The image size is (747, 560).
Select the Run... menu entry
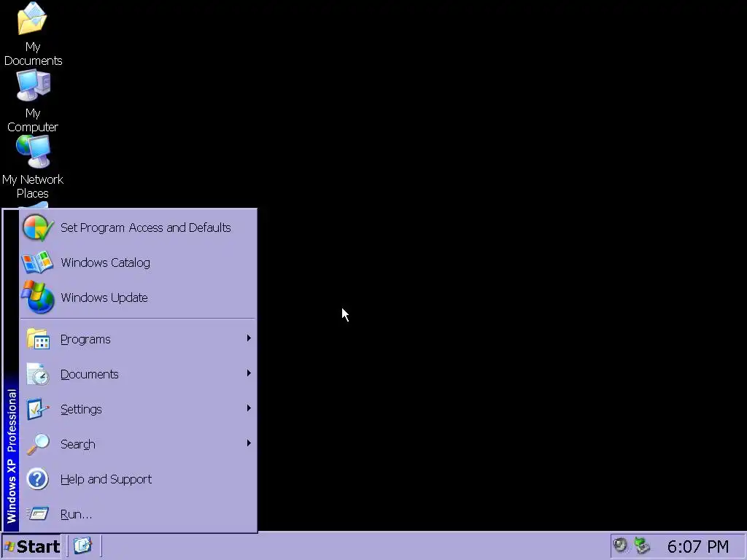tap(138, 514)
